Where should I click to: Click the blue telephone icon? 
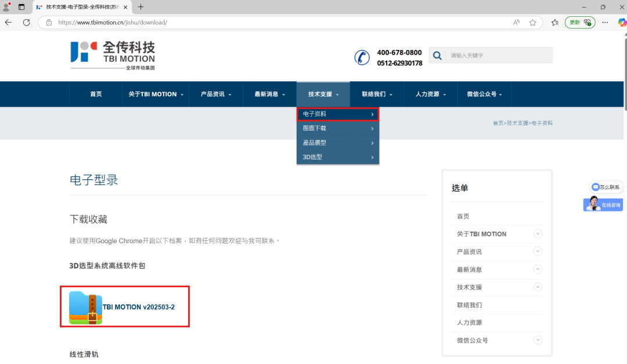click(362, 57)
